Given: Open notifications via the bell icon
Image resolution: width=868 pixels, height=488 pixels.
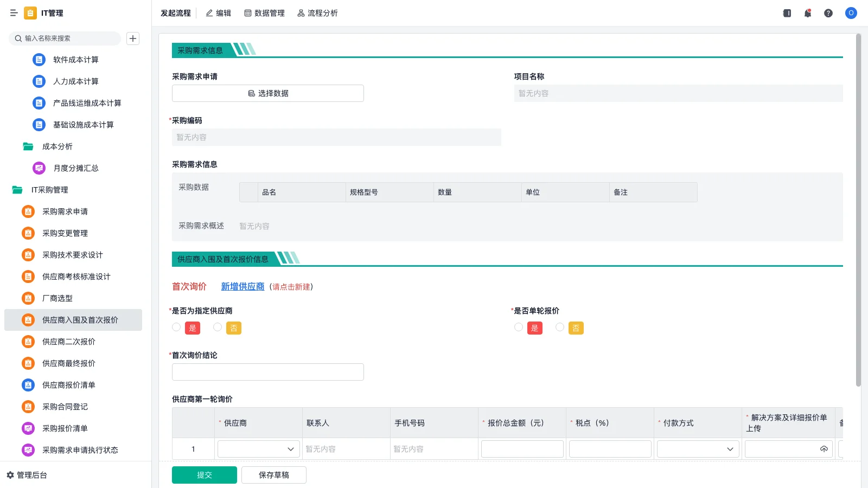Looking at the screenshot, I should [x=807, y=13].
